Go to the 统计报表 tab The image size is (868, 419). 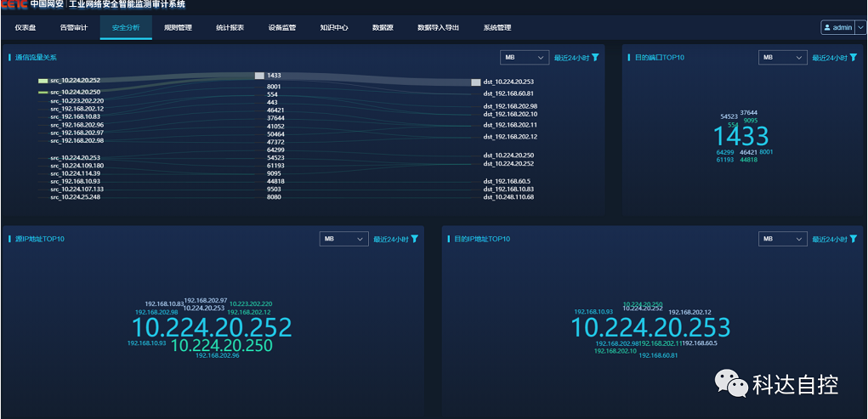point(230,27)
